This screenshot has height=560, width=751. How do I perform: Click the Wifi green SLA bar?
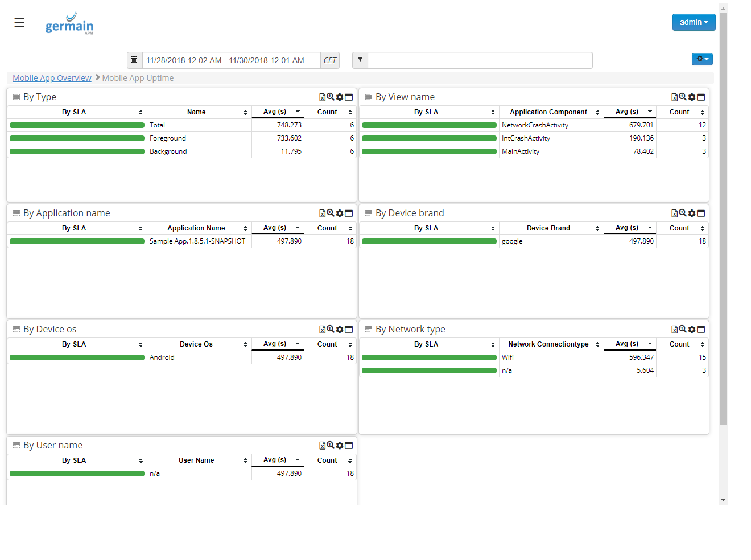(x=429, y=357)
